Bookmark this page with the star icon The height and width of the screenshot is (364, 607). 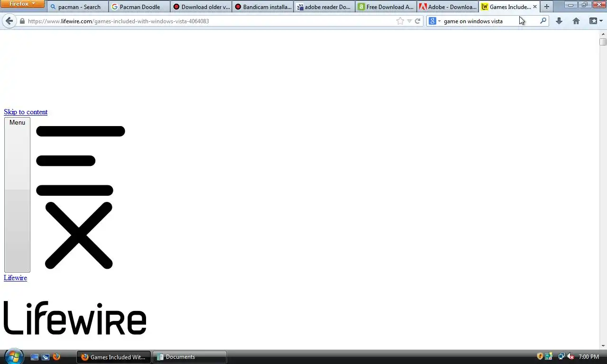pos(400,21)
